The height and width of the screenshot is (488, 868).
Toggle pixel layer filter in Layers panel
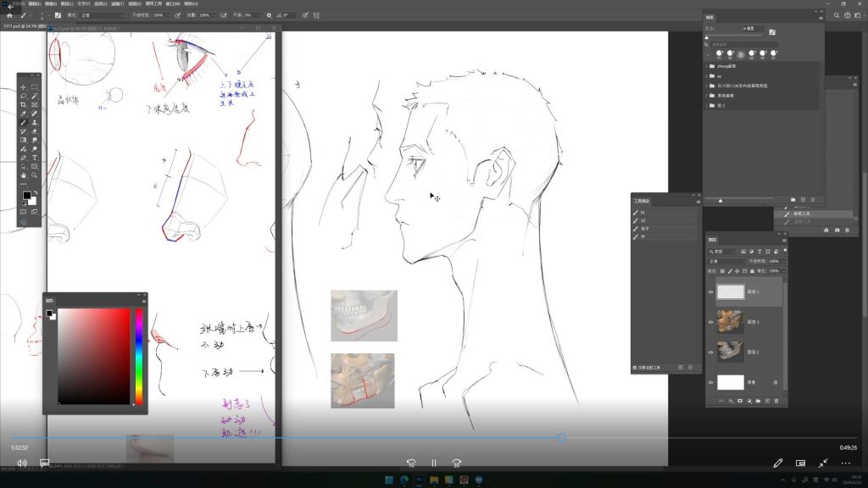[x=743, y=252]
